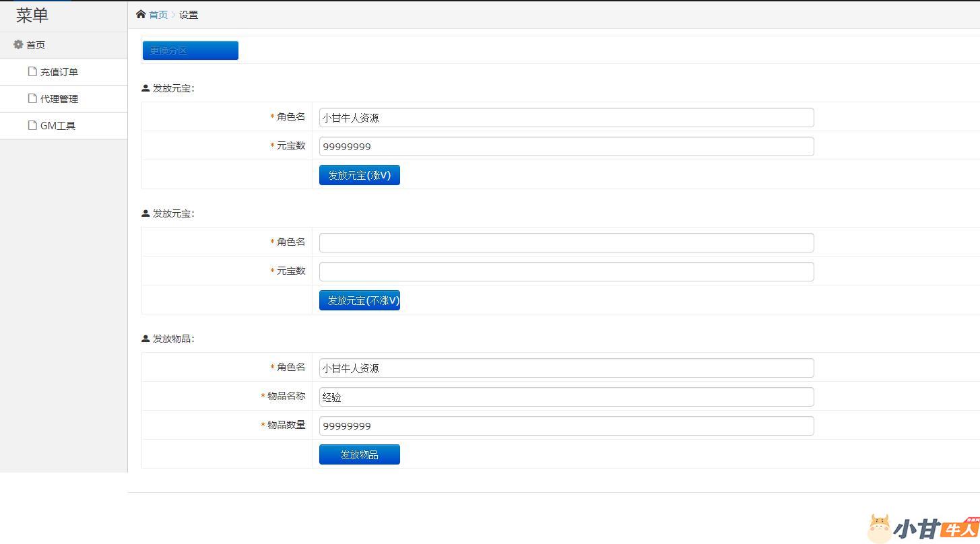Open the 代理管理 menu item
The width and height of the screenshot is (980, 544).
tap(59, 99)
